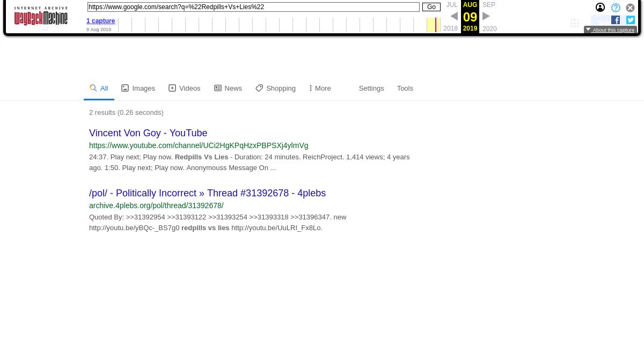The width and height of the screenshot is (644, 338).
Task: Click the 'Redpills Vs Lies' snippet text
Action: pos(202,157)
